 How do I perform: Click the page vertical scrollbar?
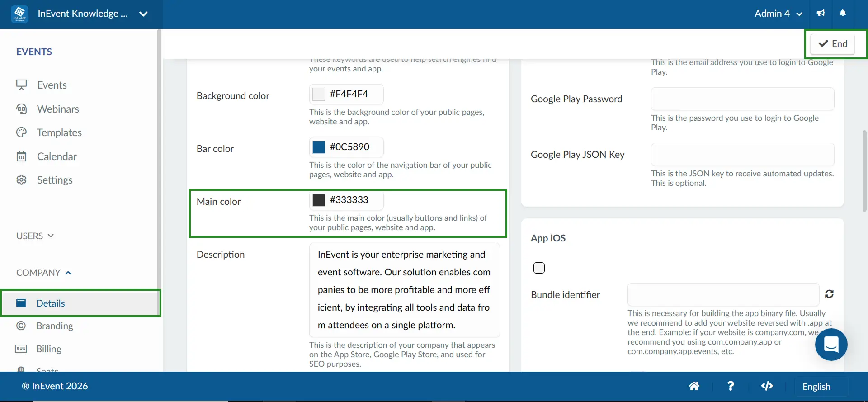tap(864, 171)
